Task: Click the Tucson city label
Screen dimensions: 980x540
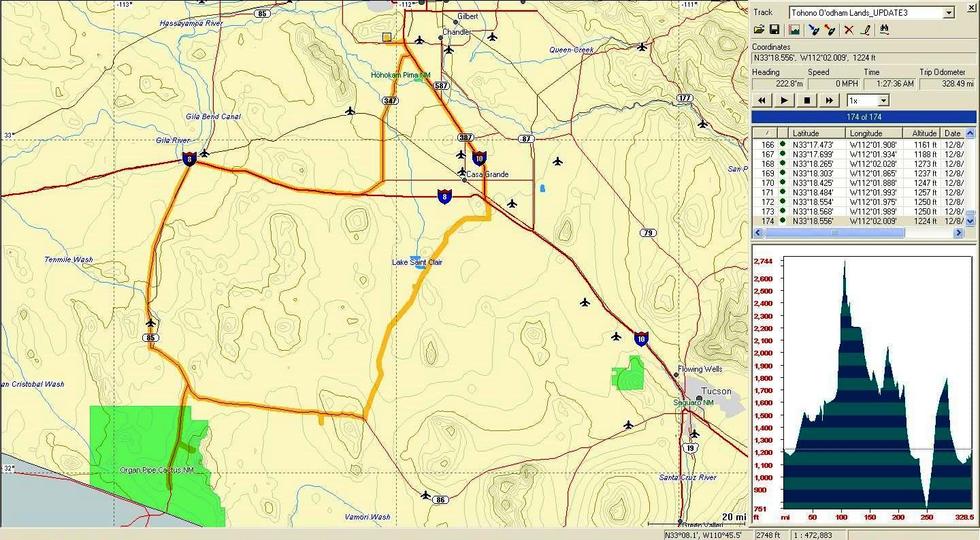Action: tap(716, 391)
